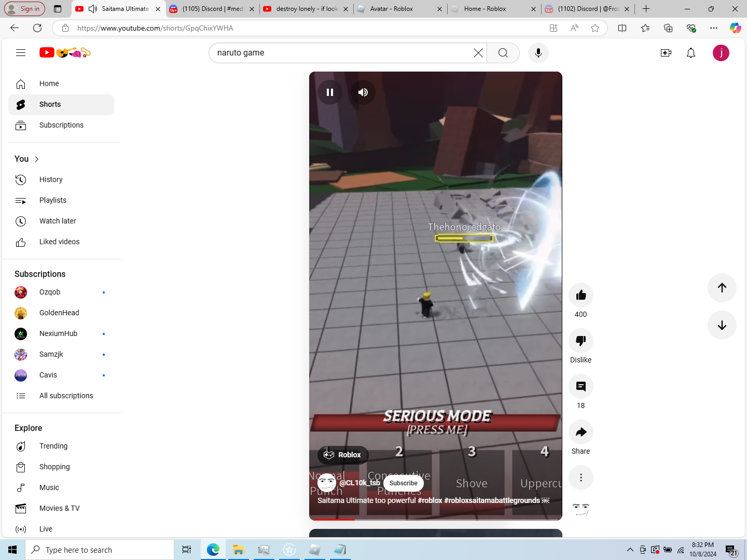Viewport: 747px width, 560px height.
Task: Open the Create video button
Action: pos(666,53)
